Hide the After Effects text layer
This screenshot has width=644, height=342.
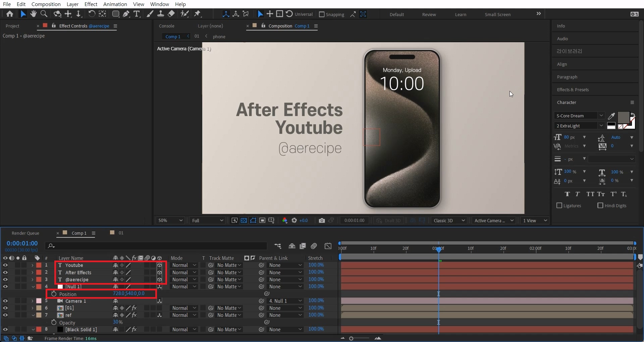pos(5,272)
